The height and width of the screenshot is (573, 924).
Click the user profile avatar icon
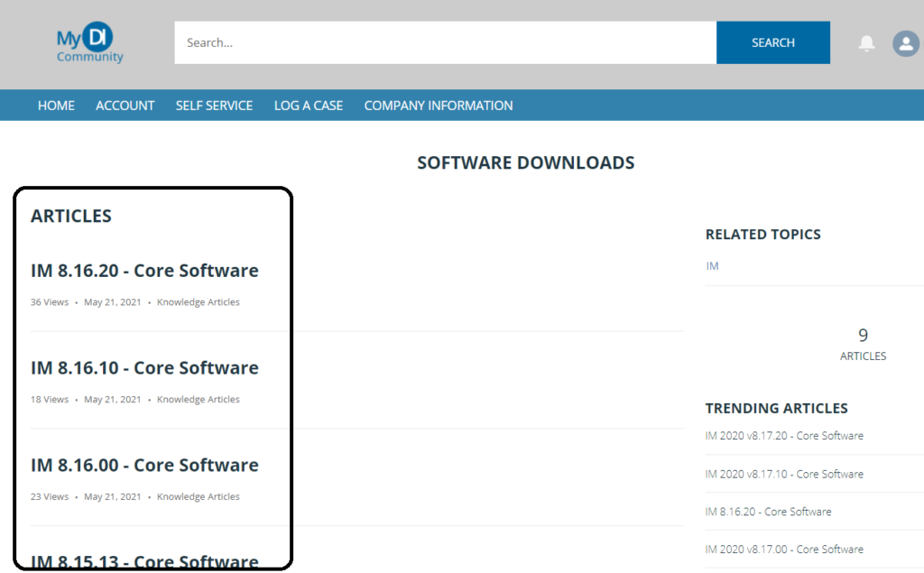tap(905, 42)
